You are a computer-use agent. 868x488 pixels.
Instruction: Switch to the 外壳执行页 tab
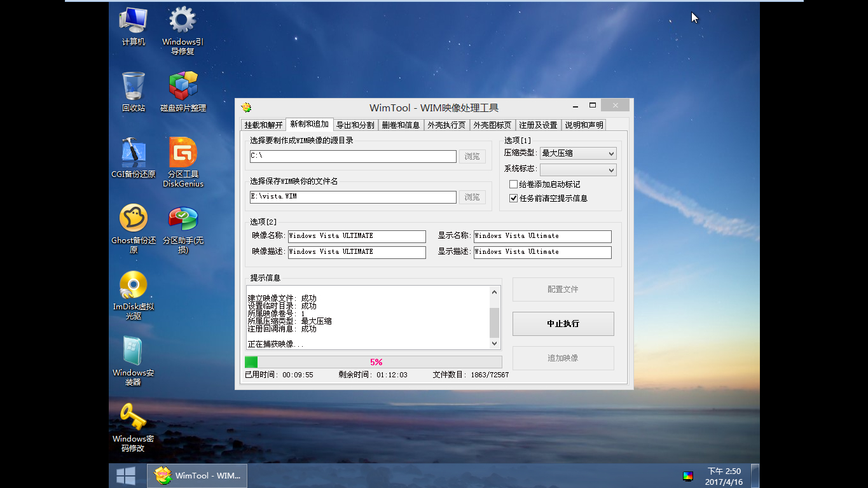(x=447, y=125)
